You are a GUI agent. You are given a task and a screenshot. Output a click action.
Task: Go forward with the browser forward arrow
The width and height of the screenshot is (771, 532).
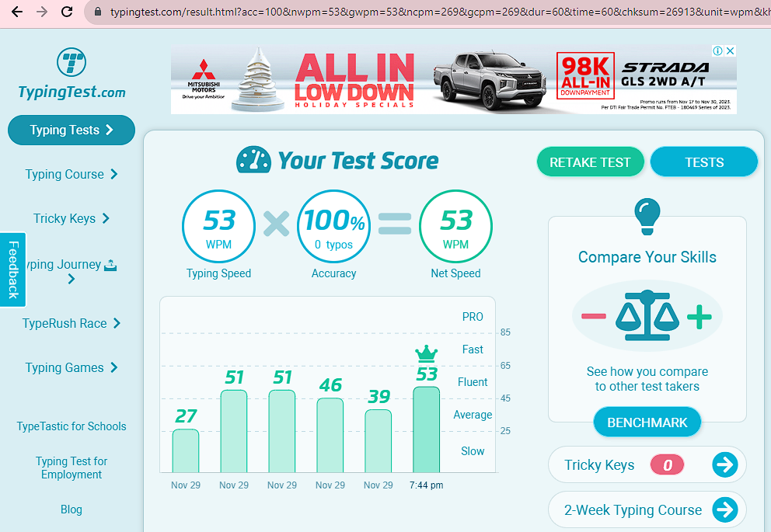[42, 12]
